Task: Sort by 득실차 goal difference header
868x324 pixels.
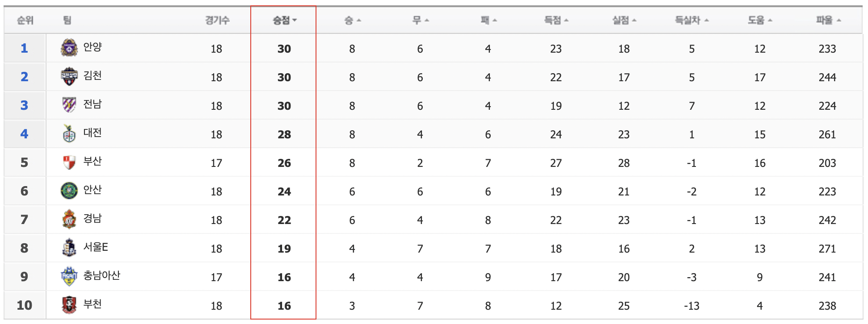Action: (691, 20)
